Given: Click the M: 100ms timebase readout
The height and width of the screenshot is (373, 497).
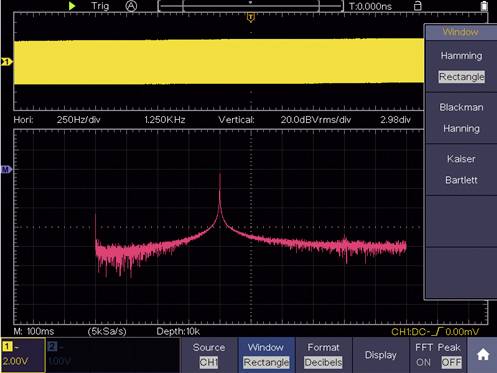Looking at the screenshot, I should (x=34, y=331).
